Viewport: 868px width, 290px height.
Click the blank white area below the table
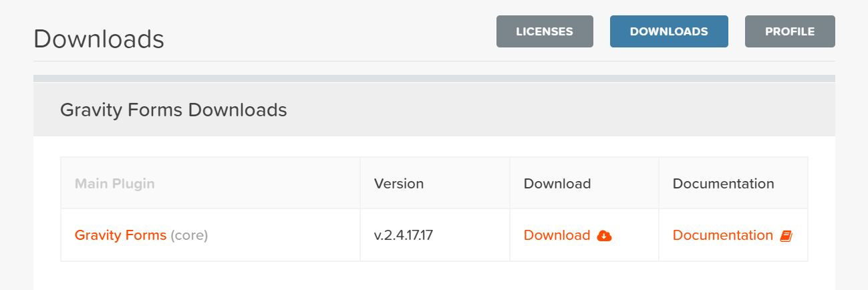pyautogui.click(x=434, y=277)
